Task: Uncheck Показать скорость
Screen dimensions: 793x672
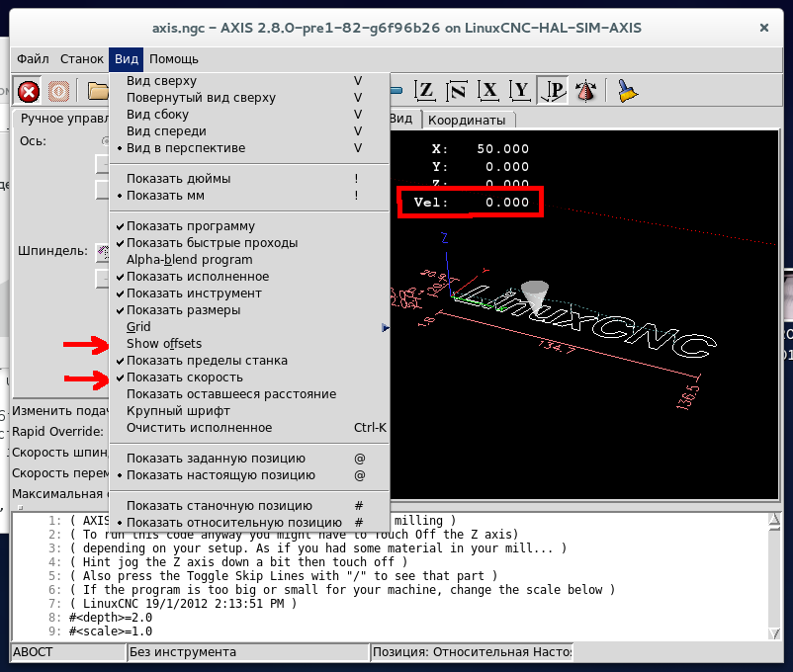Action: [250, 378]
